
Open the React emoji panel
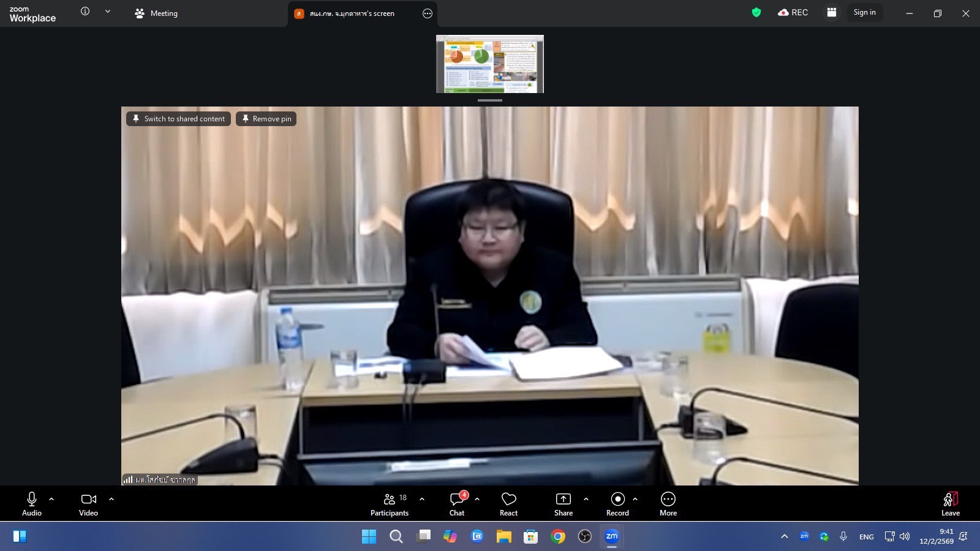508,504
